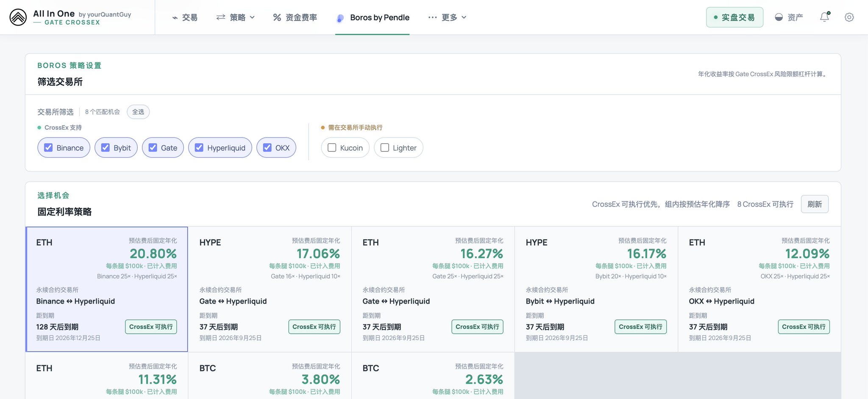Click the 'GATE CROSSEX' brand text
This screenshot has width=868, height=399.
(x=72, y=22)
